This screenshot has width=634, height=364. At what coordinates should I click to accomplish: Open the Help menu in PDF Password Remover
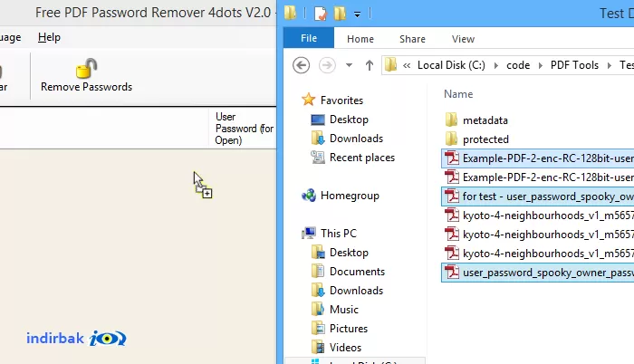[x=49, y=37]
